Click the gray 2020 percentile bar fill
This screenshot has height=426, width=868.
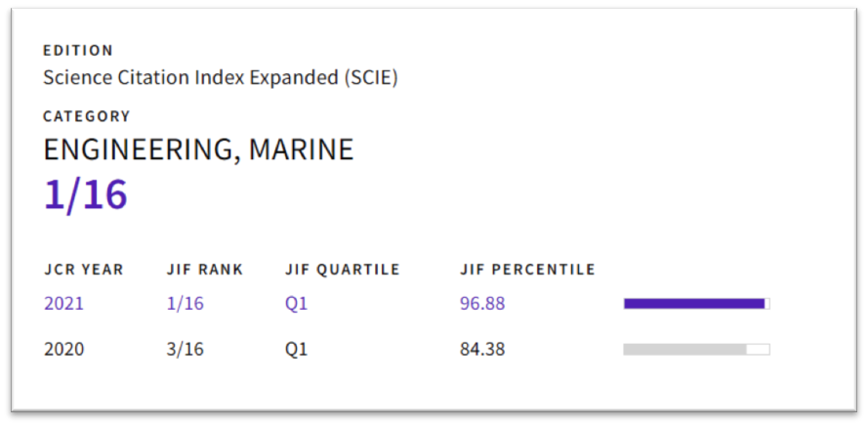(684, 349)
